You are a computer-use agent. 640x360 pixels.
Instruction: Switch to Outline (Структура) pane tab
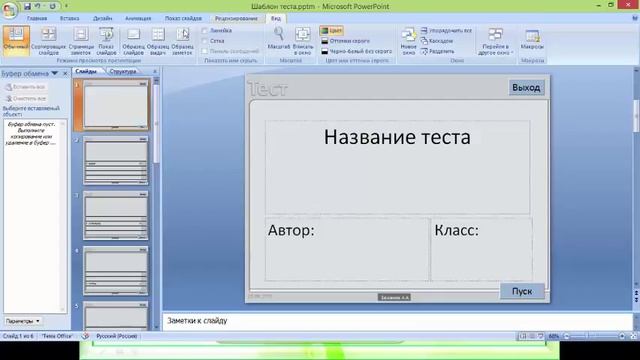[123, 71]
